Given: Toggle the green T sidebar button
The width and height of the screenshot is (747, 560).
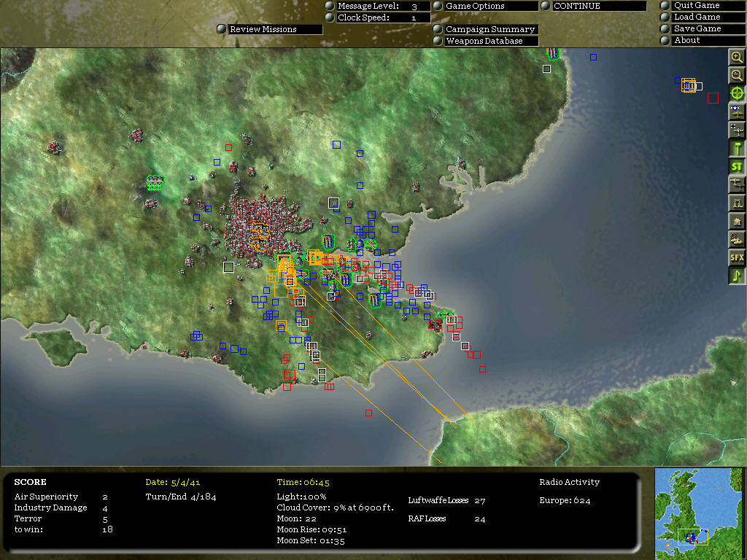Looking at the screenshot, I should click(x=737, y=148).
